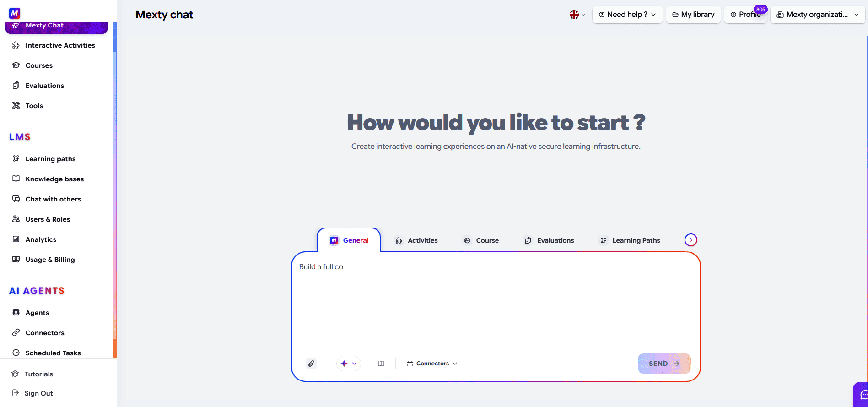This screenshot has height=407, width=868.
Task: Expand the Need help ? dropdown
Action: pos(627,15)
